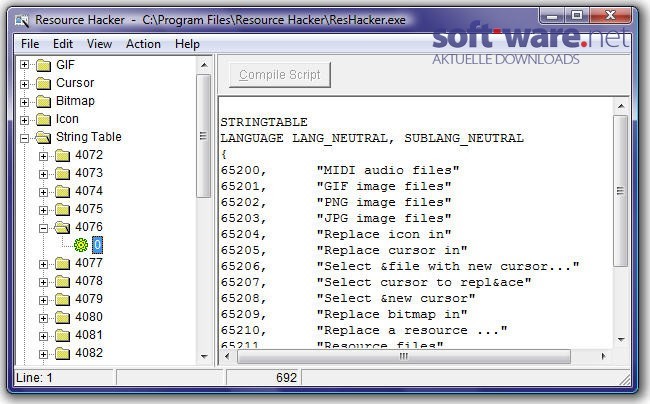Select the Cursor folder icon
650x404 pixels.
(x=44, y=84)
